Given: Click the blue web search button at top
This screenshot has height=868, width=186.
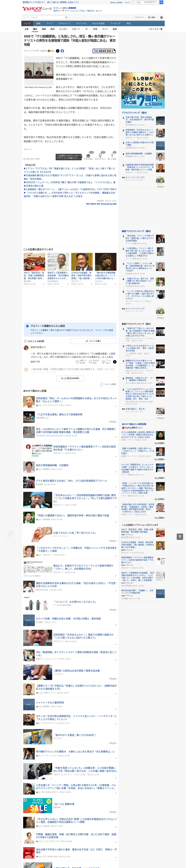Looking at the screenshot, I should tap(161, 2).
